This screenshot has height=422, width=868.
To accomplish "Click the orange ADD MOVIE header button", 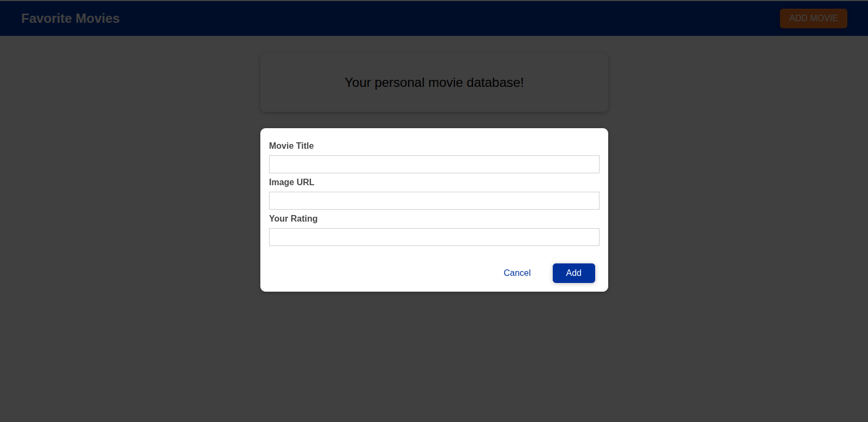I will (813, 18).
